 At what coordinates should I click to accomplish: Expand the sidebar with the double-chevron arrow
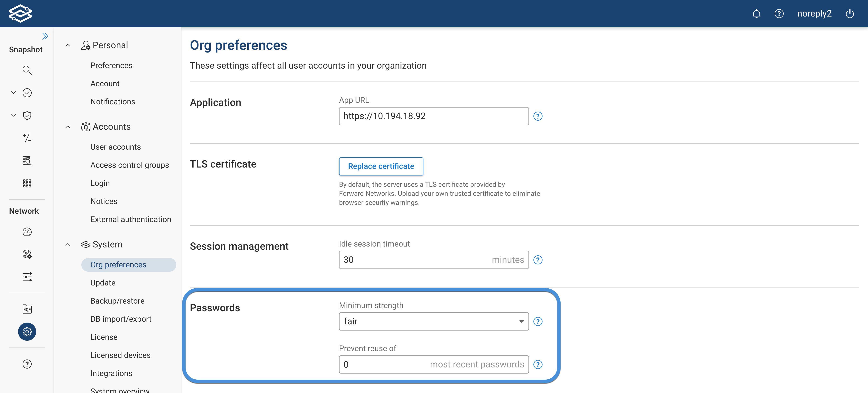45,36
